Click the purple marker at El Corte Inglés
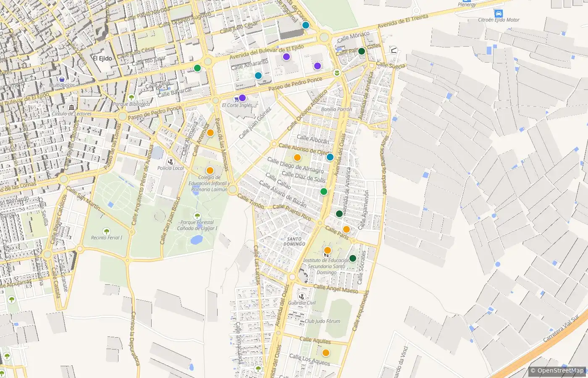Image resolution: width=588 pixels, height=378 pixels. 242,98
